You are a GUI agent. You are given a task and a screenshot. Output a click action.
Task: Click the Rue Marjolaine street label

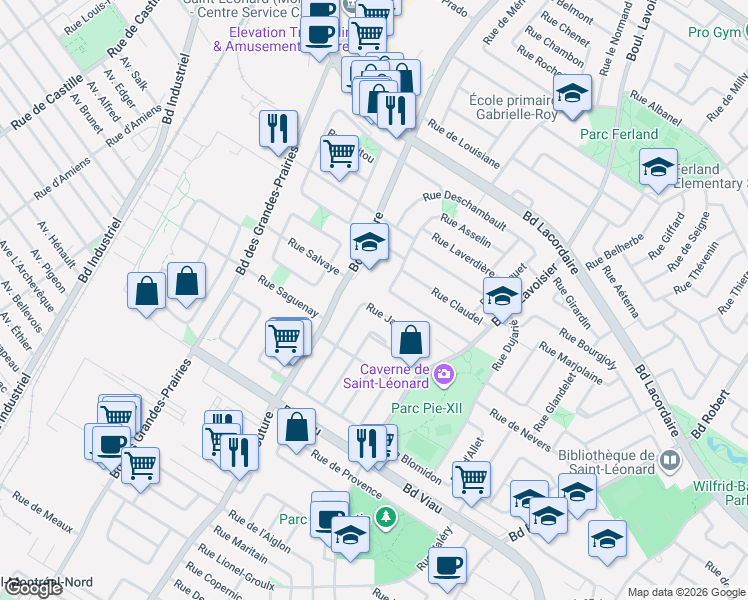pos(571,363)
